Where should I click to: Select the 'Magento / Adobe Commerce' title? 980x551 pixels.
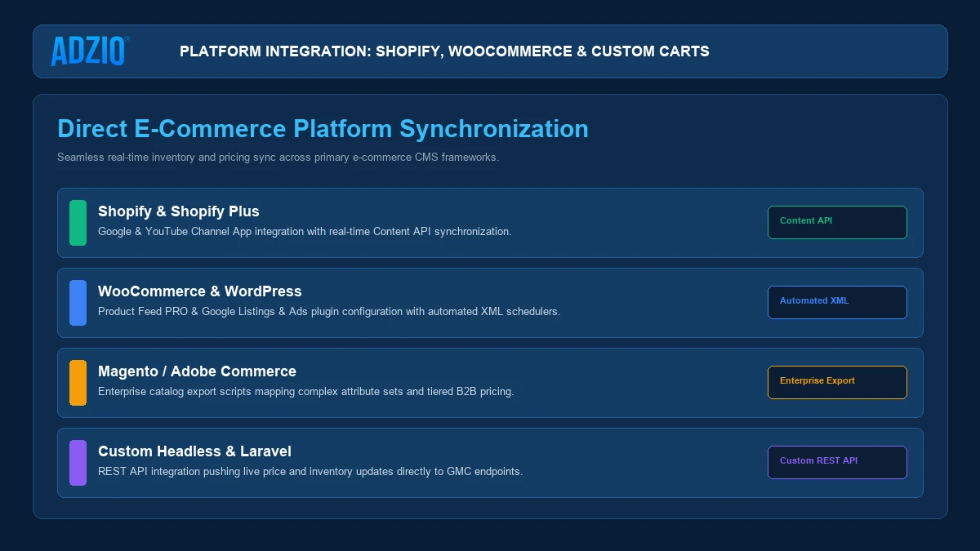click(197, 371)
